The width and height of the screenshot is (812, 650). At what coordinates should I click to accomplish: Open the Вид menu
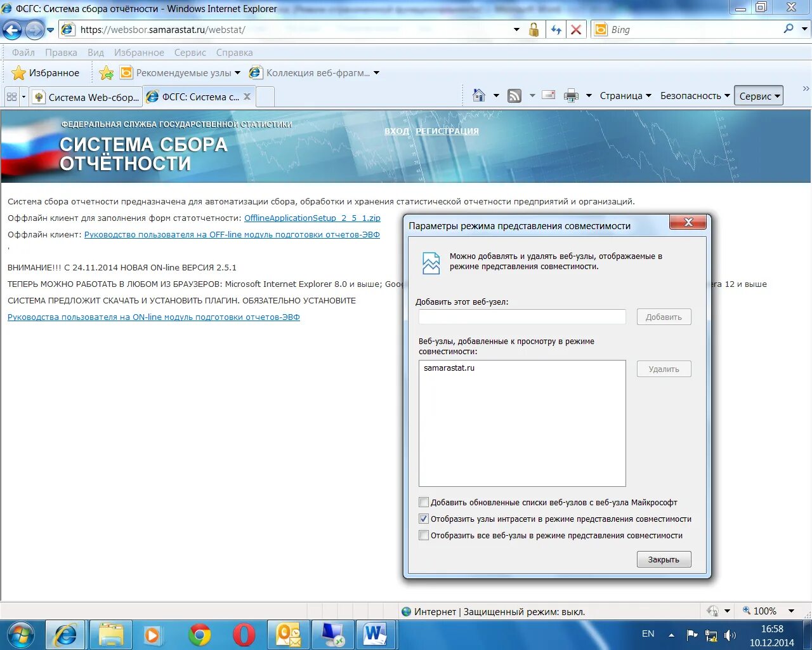tap(95, 53)
